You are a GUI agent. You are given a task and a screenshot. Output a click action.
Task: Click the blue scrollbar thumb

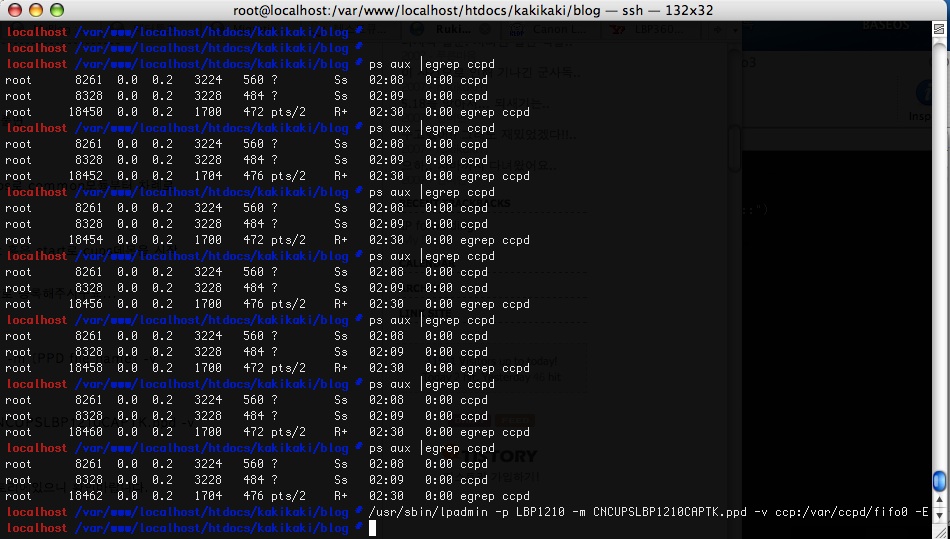click(x=940, y=481)
